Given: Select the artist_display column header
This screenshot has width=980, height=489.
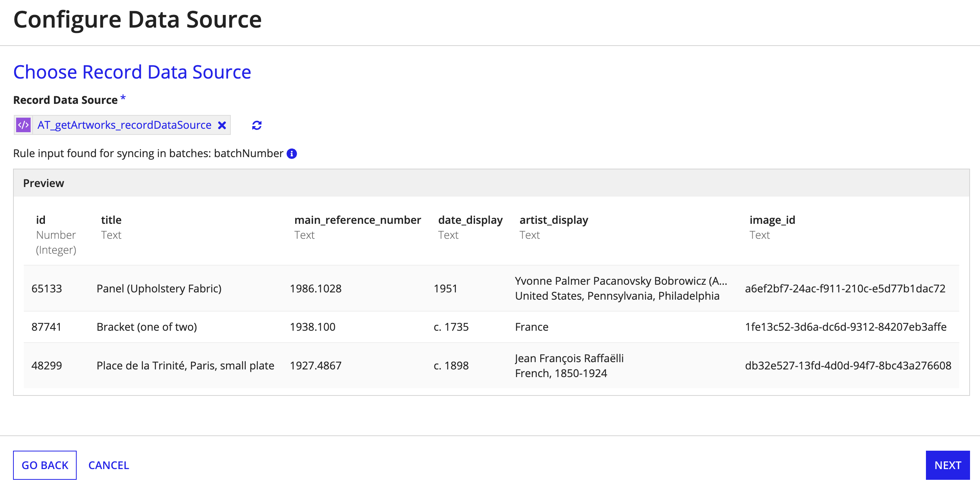Looking at the screenshot, I should 554,220.
